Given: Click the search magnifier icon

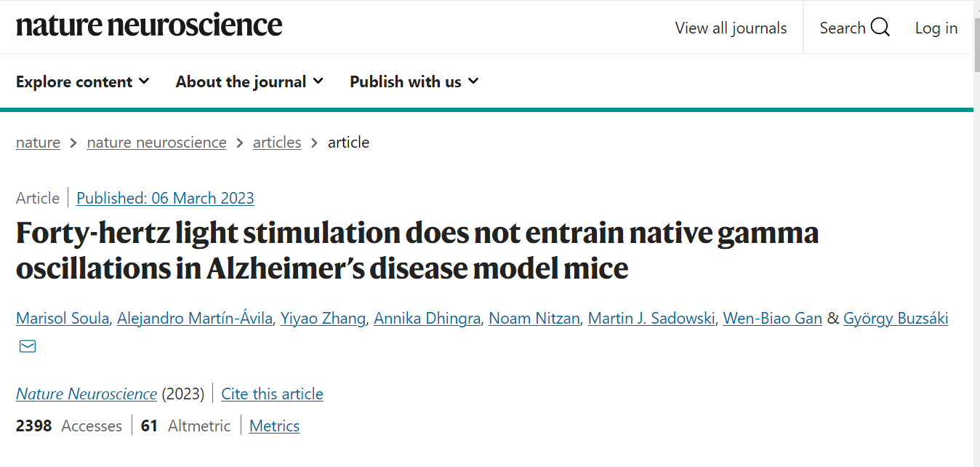Looking at the screenshot, I should point(880,28).
